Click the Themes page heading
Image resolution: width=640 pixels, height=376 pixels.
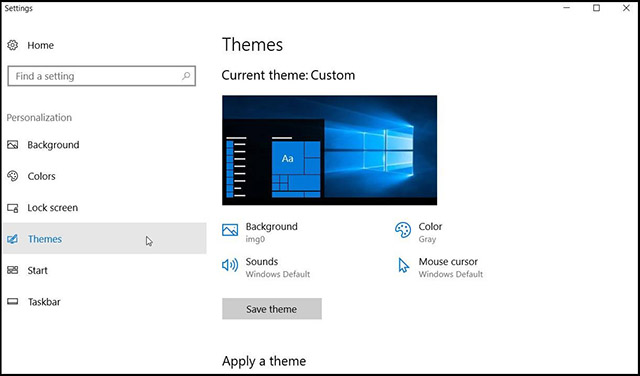point(252,44)
